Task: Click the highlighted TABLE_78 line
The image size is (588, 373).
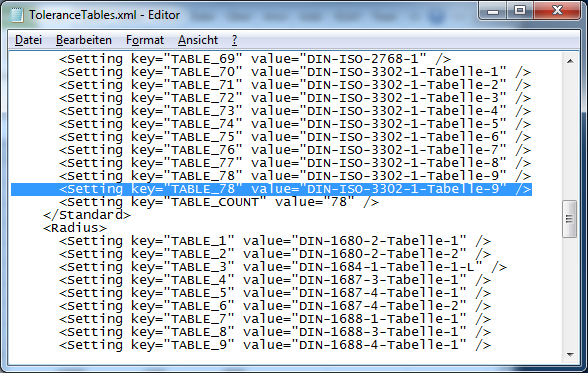Action: point(272,189)
